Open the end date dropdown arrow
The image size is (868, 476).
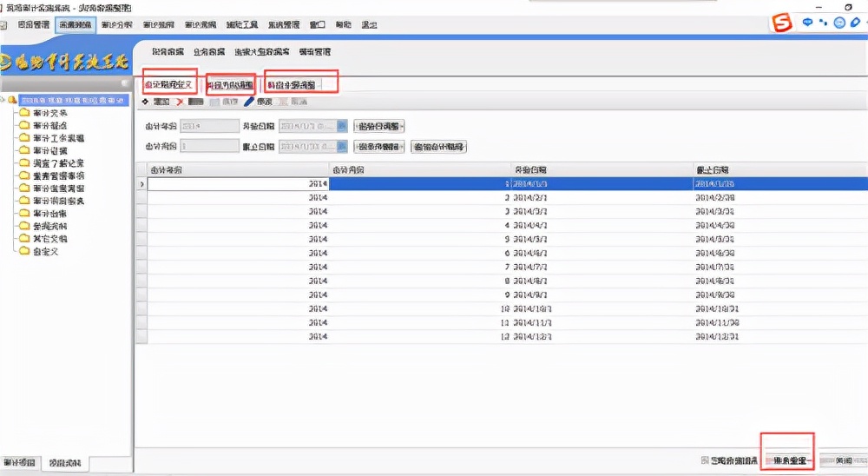click(x=342, y=146)
